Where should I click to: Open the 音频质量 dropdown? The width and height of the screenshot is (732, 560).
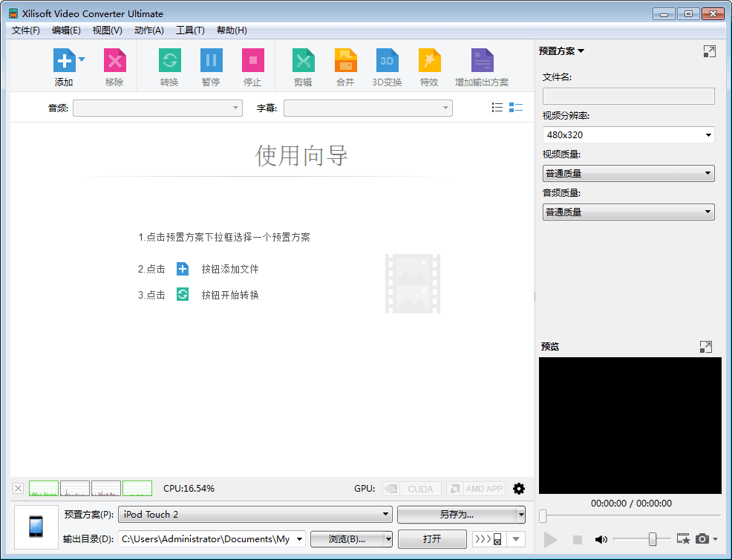point(628,212)
